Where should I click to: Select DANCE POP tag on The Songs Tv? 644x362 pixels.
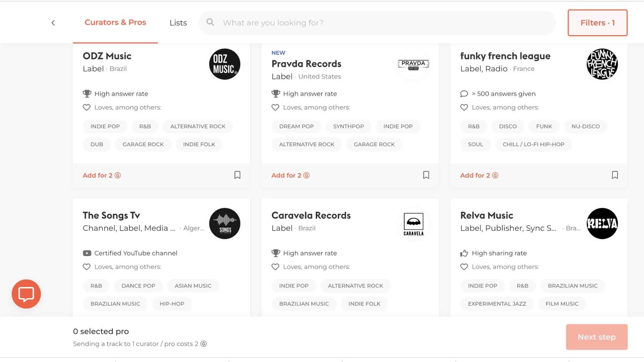pos(138,286)
